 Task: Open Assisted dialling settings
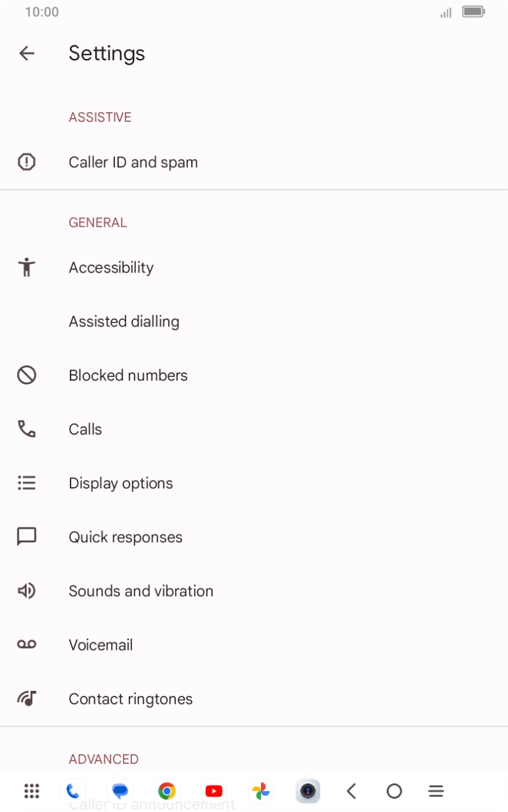point(124,321)
